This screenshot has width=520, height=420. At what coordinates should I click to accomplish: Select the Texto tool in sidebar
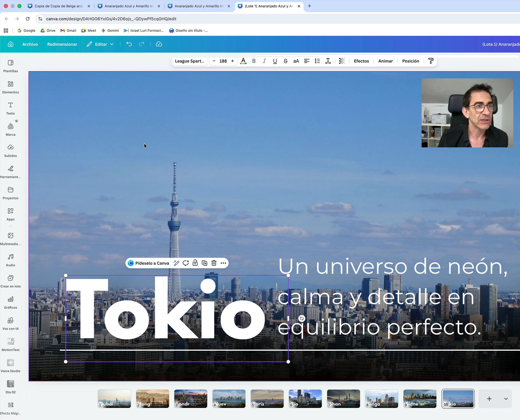11,108
